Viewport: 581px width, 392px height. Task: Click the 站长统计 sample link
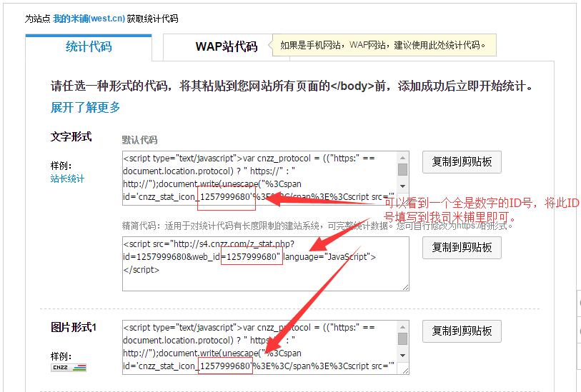(x=67, y=179)
